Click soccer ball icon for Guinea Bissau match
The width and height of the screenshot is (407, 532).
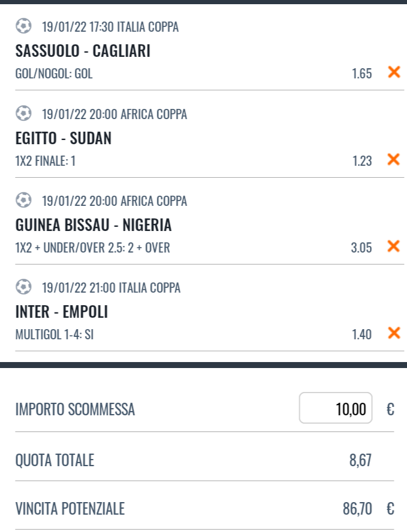pos(23,200)
